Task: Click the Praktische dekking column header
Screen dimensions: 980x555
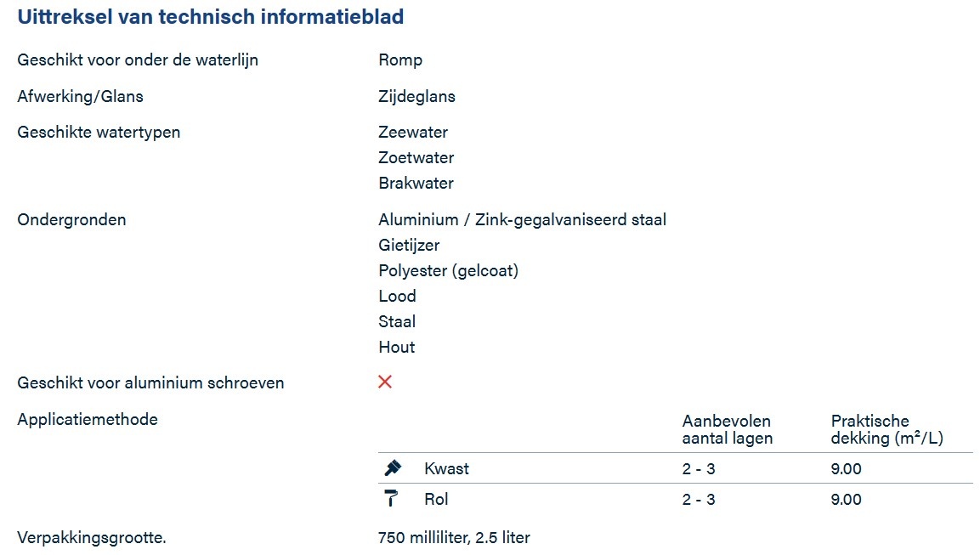Action: pos(887,429)
